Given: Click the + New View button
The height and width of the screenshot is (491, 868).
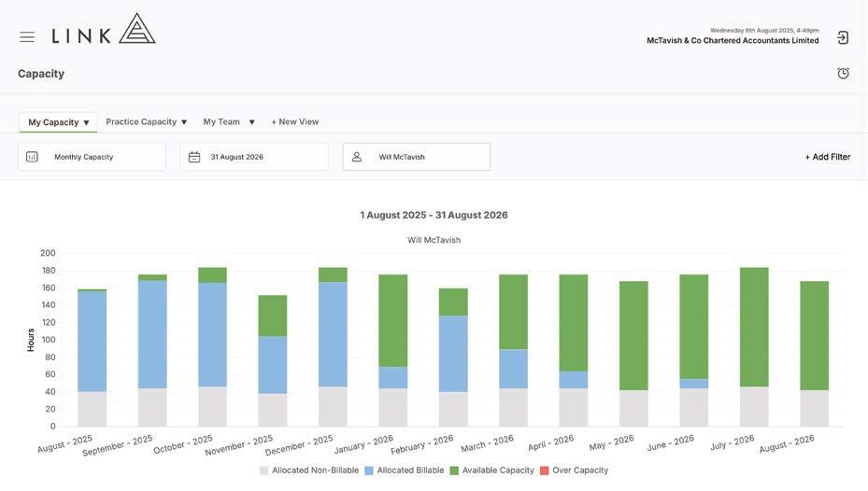Looking at the screenshot, I should (x=295, y=121).
